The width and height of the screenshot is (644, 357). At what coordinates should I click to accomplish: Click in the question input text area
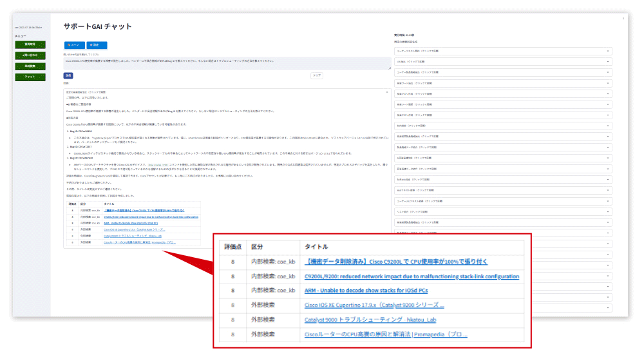227,63
